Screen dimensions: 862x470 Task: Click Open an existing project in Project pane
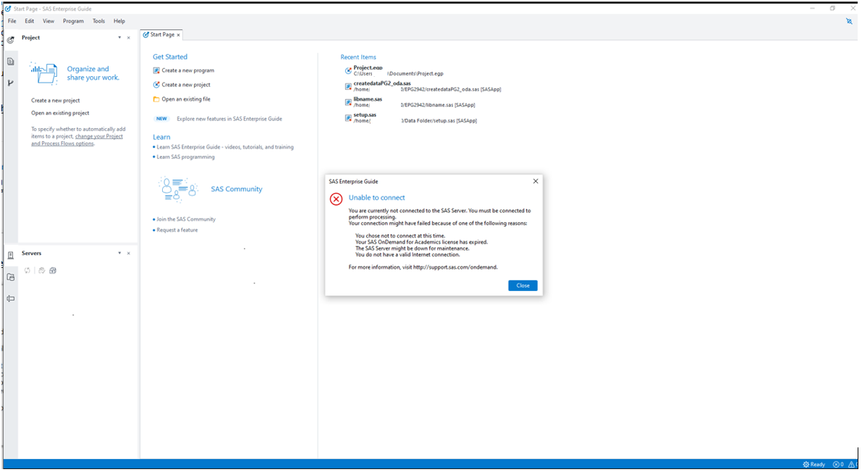(x=60, y=113)
